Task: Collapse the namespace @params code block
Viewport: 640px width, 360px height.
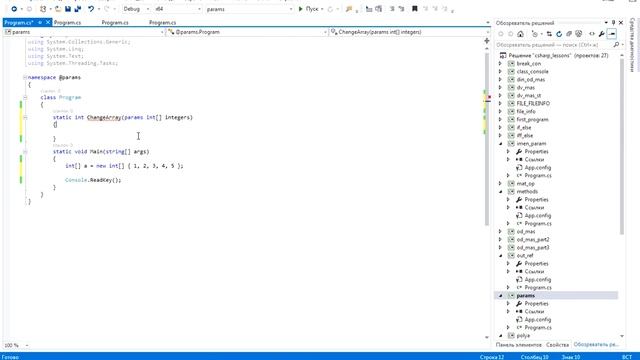Action: (25, 77)
